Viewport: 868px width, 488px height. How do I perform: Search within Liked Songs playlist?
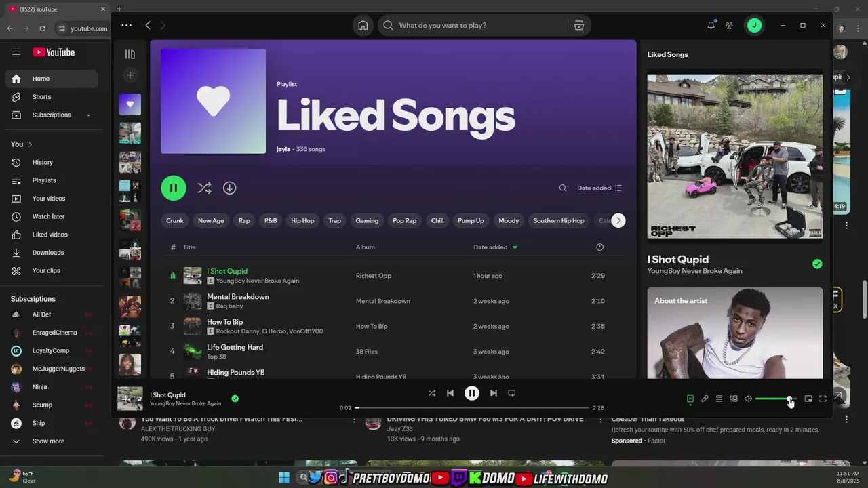[x=562, y=188]
